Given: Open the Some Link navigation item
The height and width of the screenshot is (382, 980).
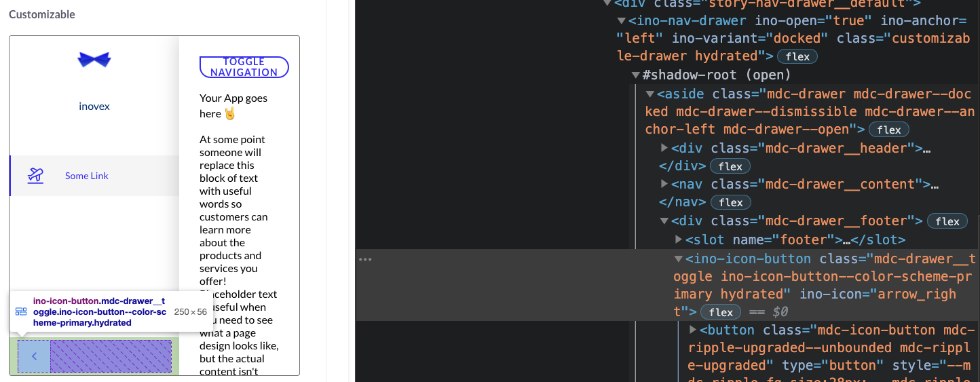Looking at the screenshot, I should tap(94, 176).
